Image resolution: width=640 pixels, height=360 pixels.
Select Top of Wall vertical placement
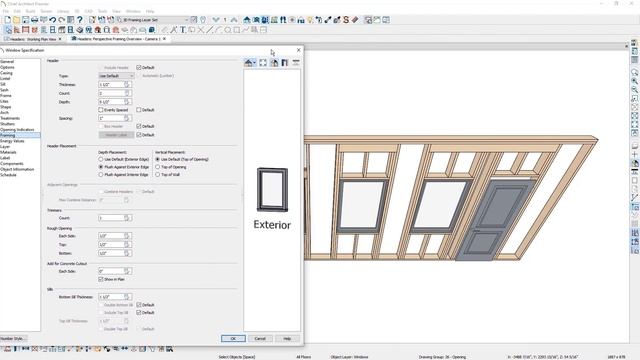(x=158, y=174)
